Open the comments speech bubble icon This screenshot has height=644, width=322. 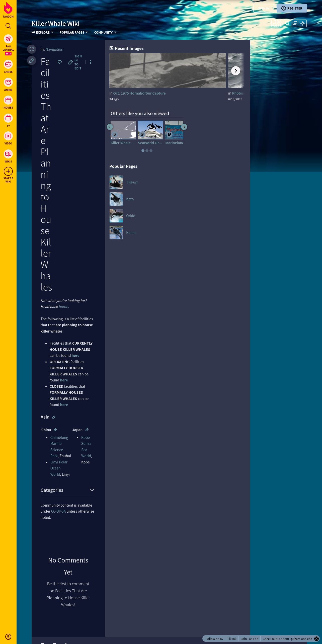point(60,62)
